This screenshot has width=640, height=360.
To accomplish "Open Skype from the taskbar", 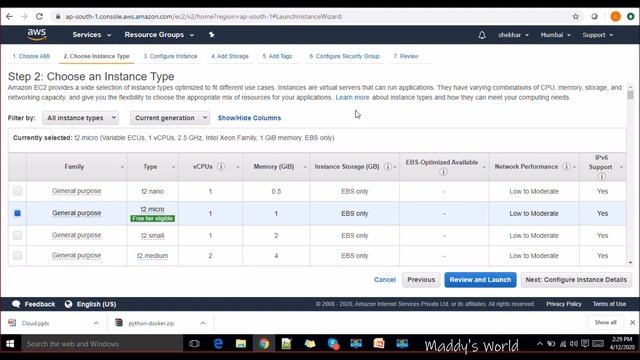I will click(333, 344).
